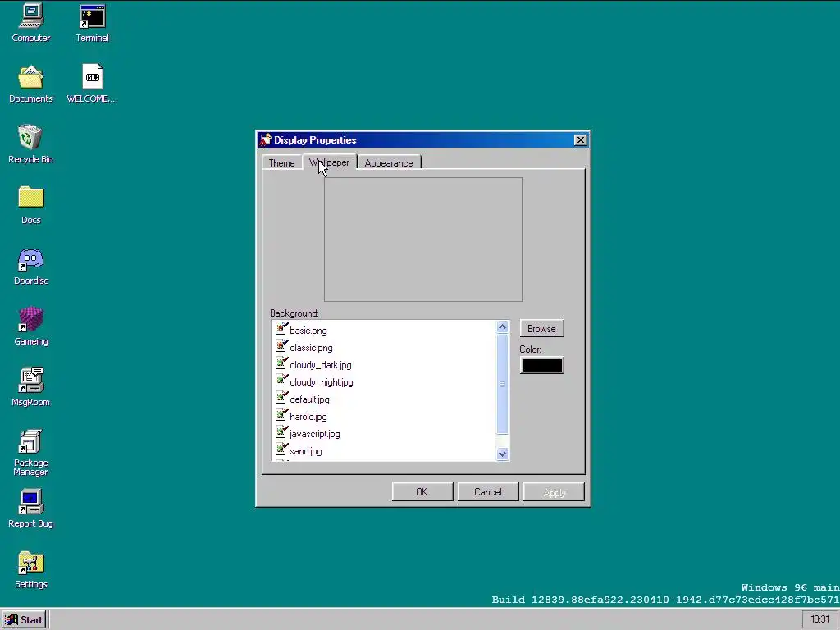This screenshot has height=630, width=840.
Task: Choose javascript.jpg filename text
Action: coord(314,433)
